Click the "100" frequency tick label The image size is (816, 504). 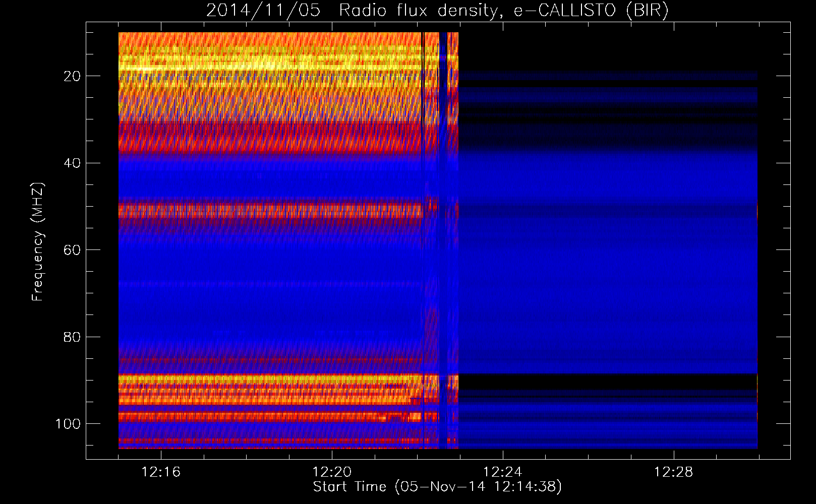coord(68,424)
